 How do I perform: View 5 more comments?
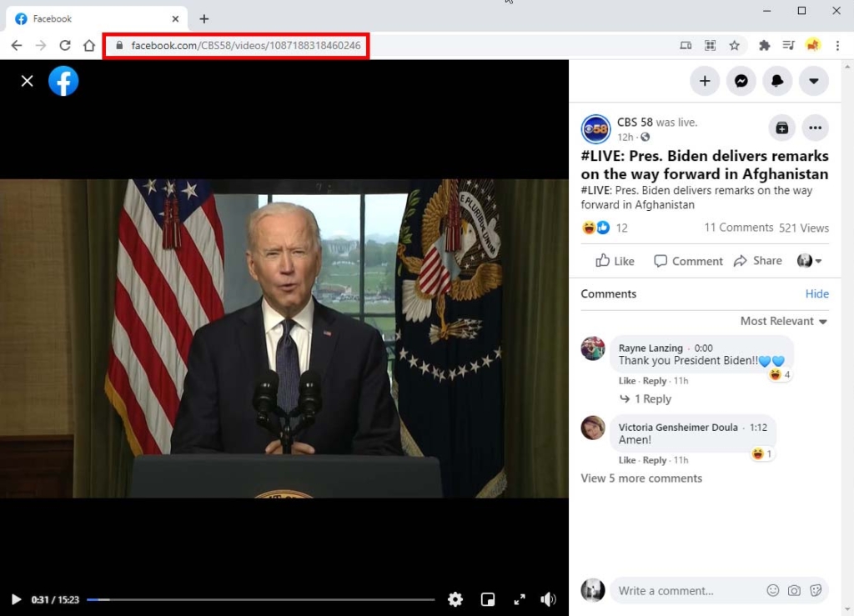(x=640, y=478)
